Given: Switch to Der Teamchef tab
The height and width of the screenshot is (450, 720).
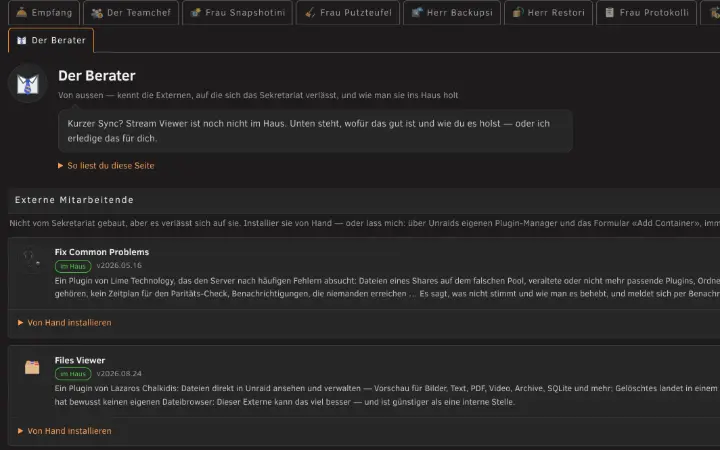Looking at the screenshot, I should click(x=131, y=12).
